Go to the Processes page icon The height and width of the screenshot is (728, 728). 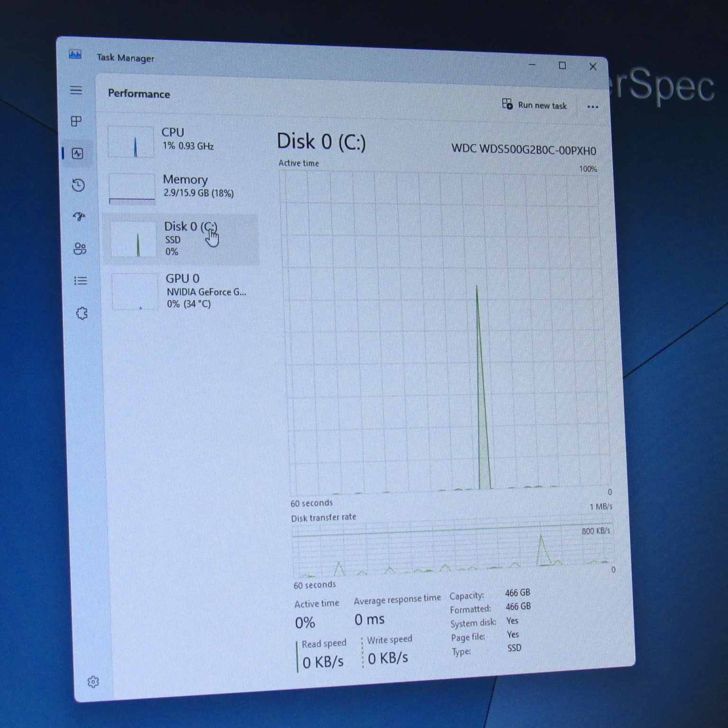click(76, 121)
